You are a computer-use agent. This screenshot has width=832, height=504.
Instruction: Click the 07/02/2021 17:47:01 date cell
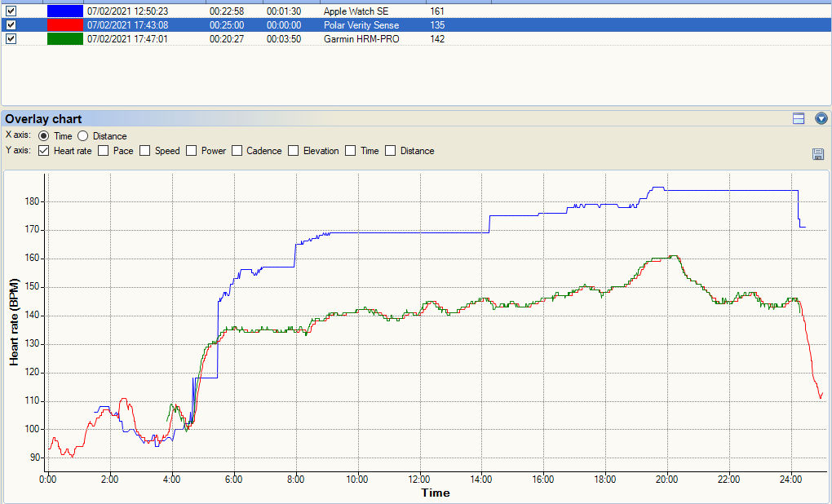tap(127, 38)
